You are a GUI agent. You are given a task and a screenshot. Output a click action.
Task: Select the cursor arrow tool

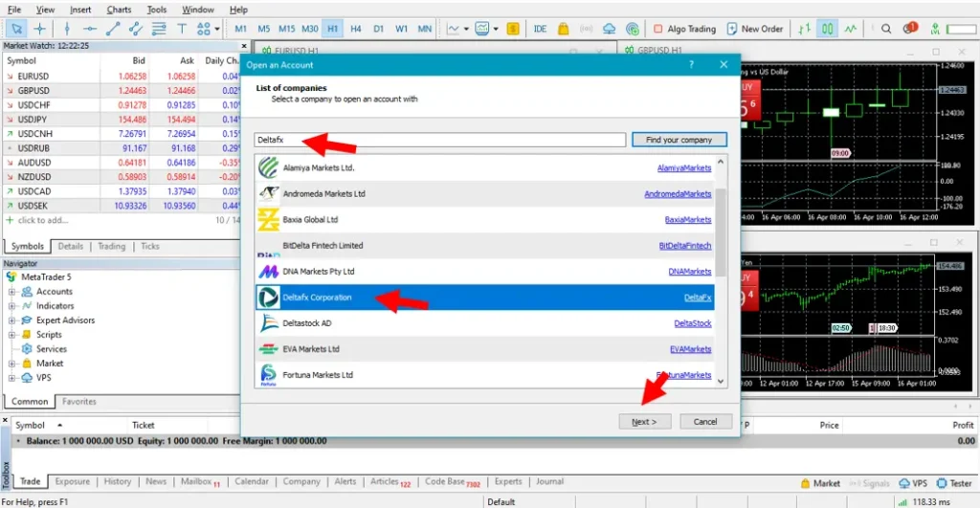(16, 29)
